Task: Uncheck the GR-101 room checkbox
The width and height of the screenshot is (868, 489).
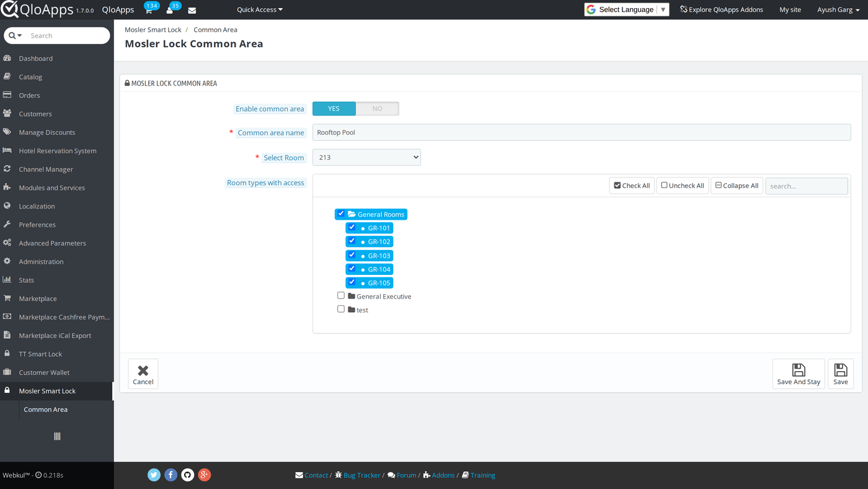Action: (x=352, y=227)
